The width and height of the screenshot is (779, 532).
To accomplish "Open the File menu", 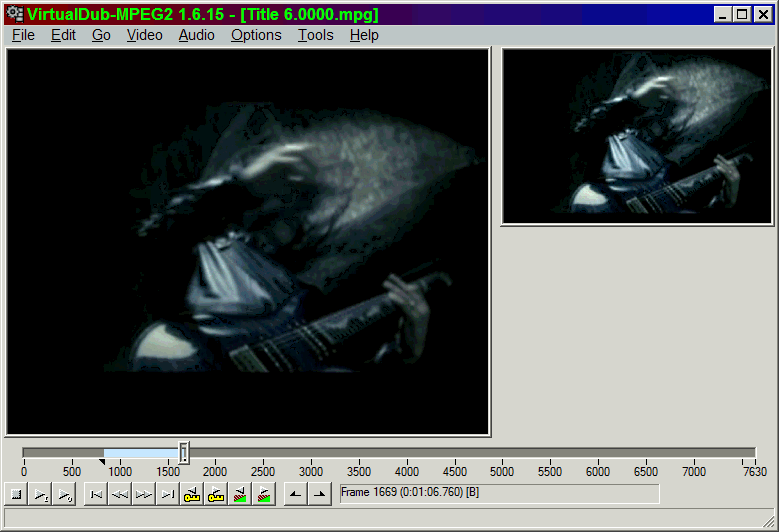I will click(x=23, y=35).
